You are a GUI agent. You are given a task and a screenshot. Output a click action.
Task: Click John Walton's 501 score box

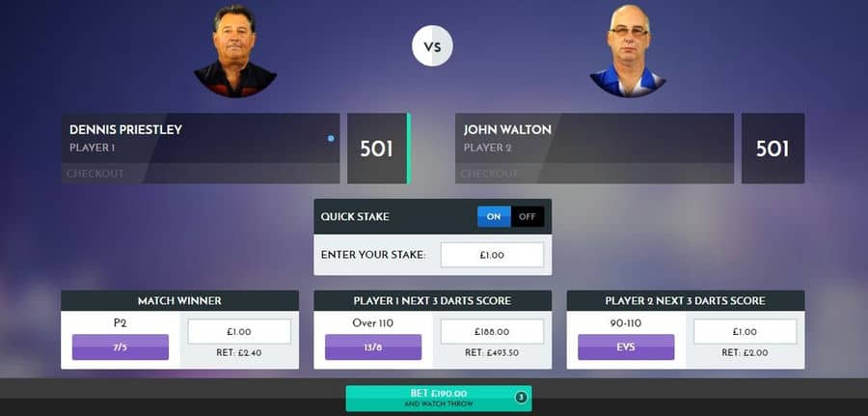pos(773,149)
